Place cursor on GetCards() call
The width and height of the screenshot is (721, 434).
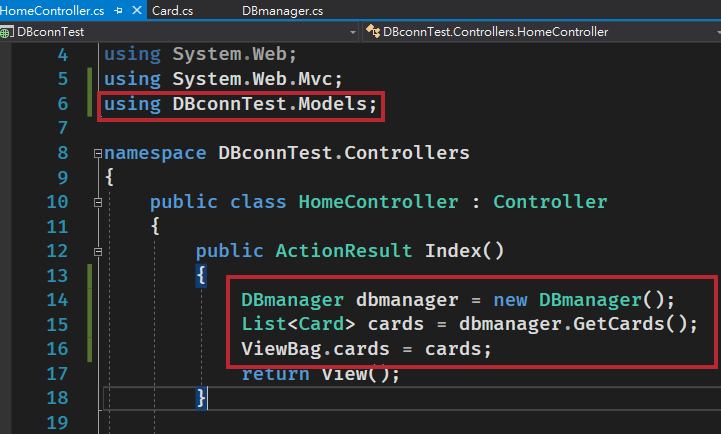(x=635, y=324)
